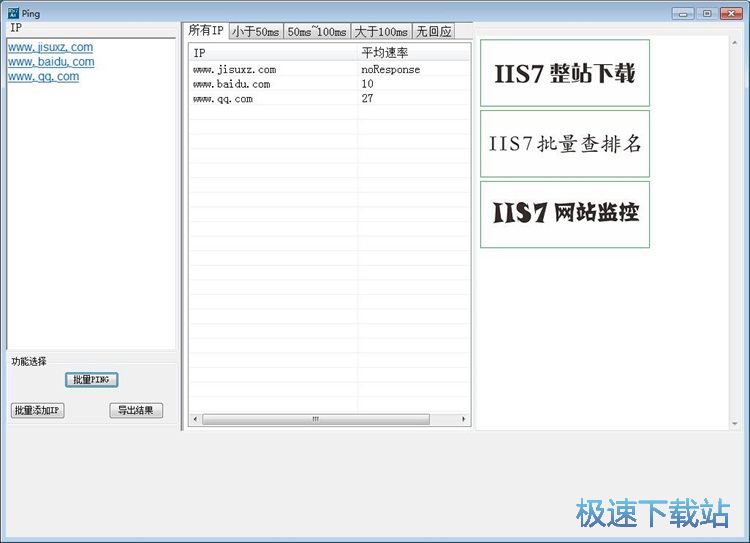Switch to the 所有IP tab
This screenshot has height=543, width=750.
206,31
